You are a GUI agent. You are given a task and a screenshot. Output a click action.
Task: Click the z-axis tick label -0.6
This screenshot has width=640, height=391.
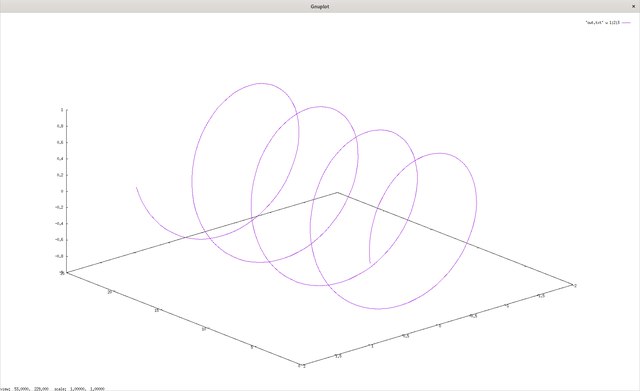tap(59, 240)
